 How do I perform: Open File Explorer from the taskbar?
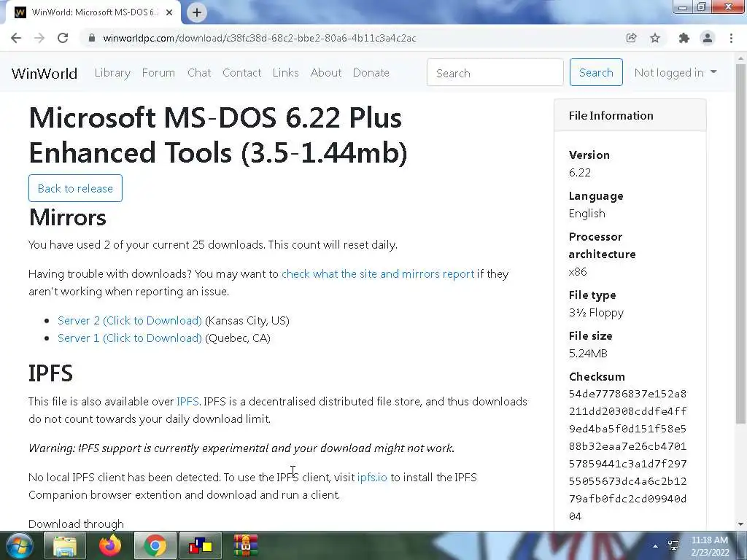(x=65, y=545)
